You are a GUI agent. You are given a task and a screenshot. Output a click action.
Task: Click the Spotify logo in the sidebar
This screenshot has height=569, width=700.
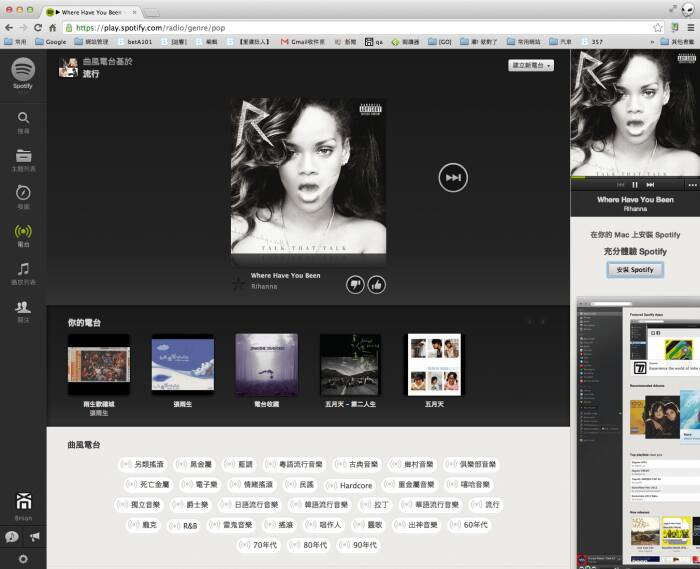pyautogui.click(x=23, y=70)
